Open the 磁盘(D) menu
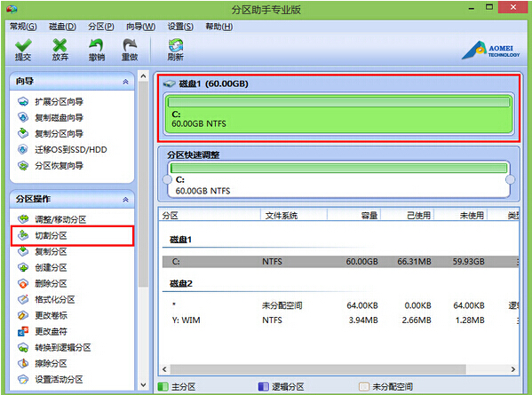The width and height of the screenshot is (532, 395). point(62,27)
